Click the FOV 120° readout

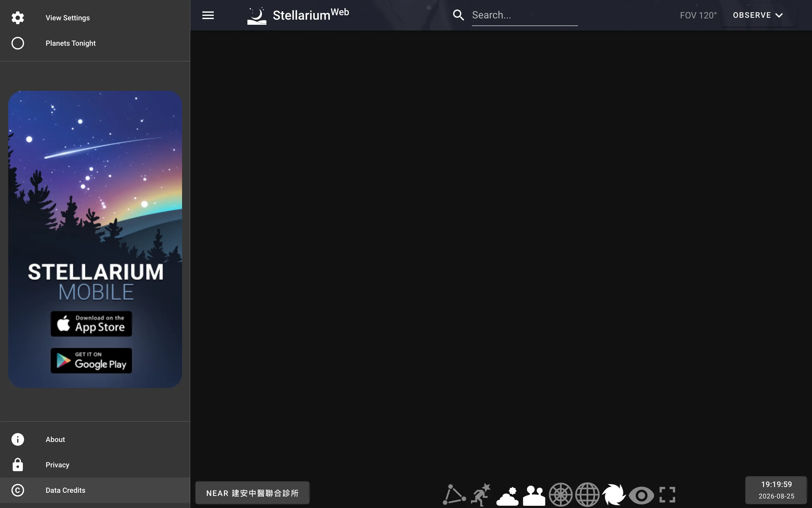tap(698, 16)
